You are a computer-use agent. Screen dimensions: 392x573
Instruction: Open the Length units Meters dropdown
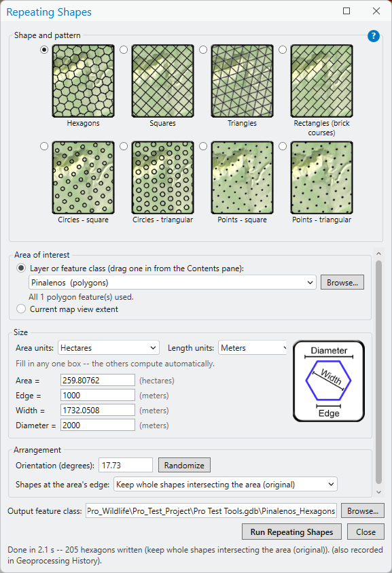tap(253, 348)
